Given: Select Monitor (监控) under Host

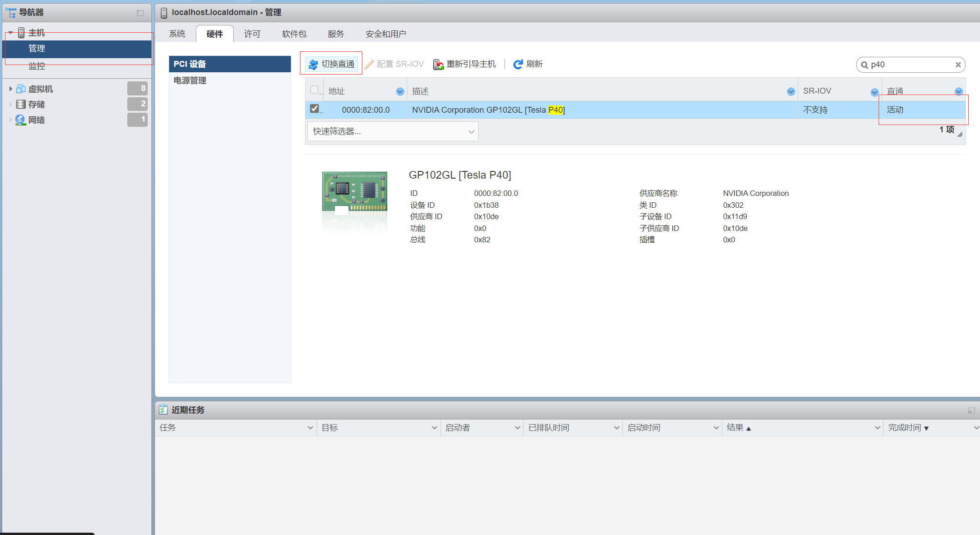Looking at the screenshot, I should (37, 66).
